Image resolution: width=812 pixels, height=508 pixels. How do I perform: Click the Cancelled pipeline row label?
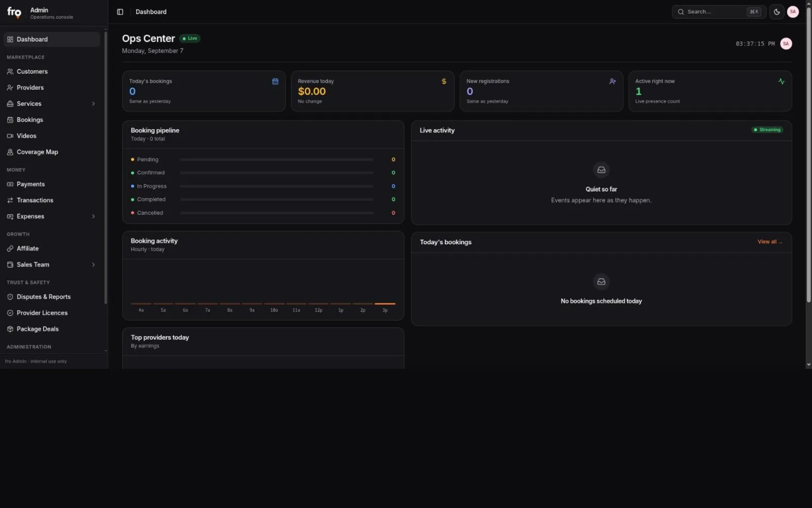150,213
